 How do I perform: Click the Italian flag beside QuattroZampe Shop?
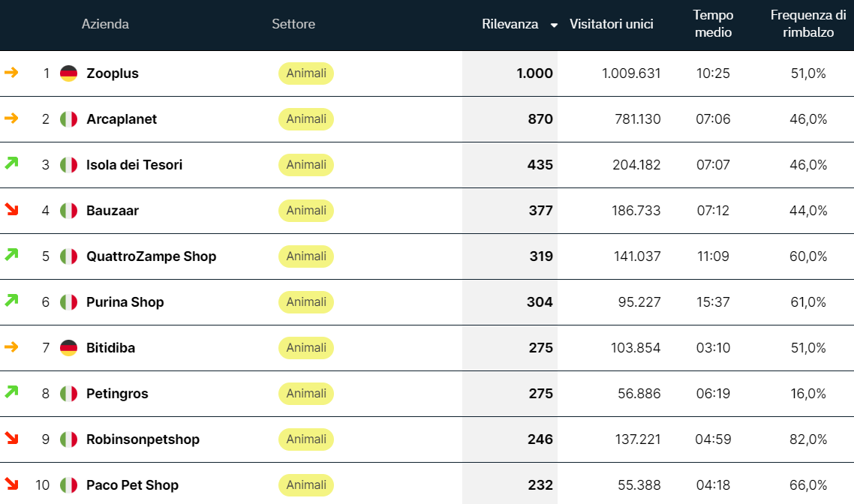[x=68, y=256]
